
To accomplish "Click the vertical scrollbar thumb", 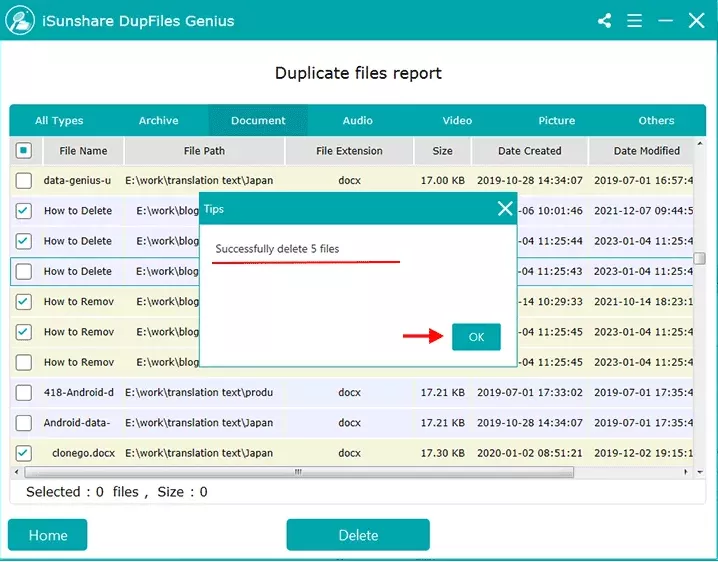I will coord(699,258).
